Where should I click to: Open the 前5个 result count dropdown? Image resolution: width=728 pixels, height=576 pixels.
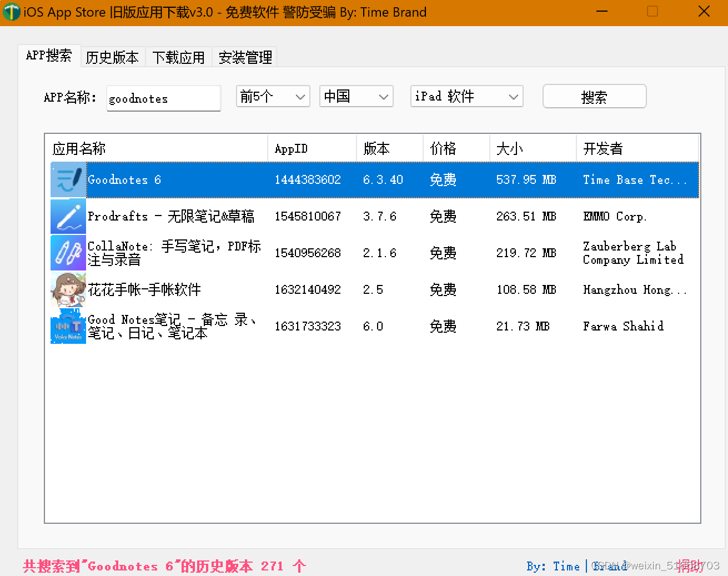pos(273,96)
